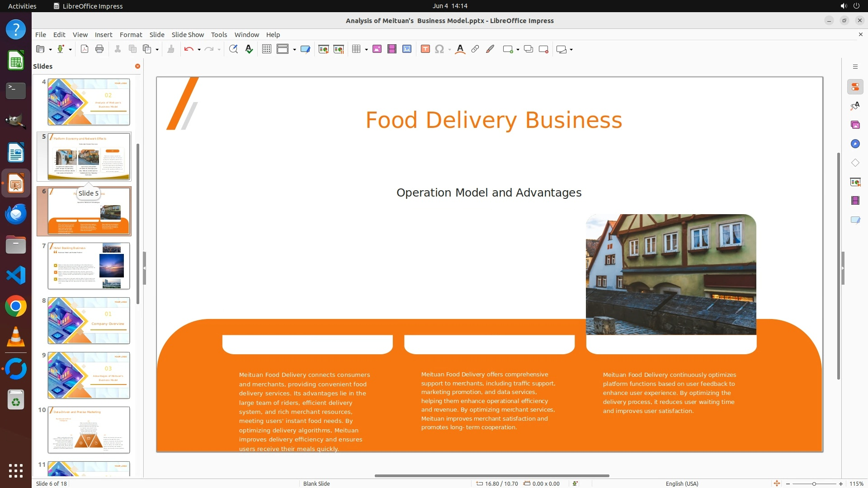Open Navigator icon in sidebar
The width and height of the screenshot is (868, 488).
[x=855, y=144]
